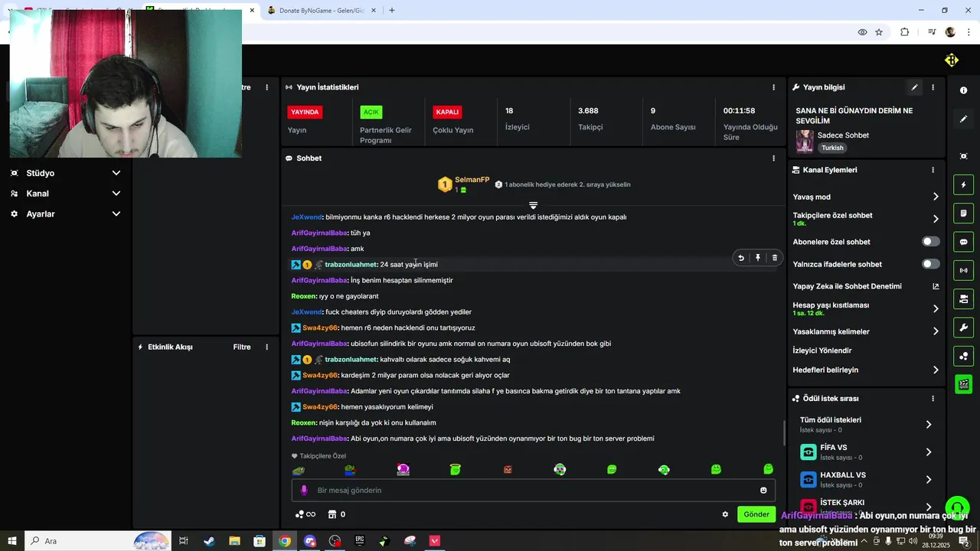Screen dimensions: 980x551
Task: Open File Explorer from taskbar
Action: point(234,541)
